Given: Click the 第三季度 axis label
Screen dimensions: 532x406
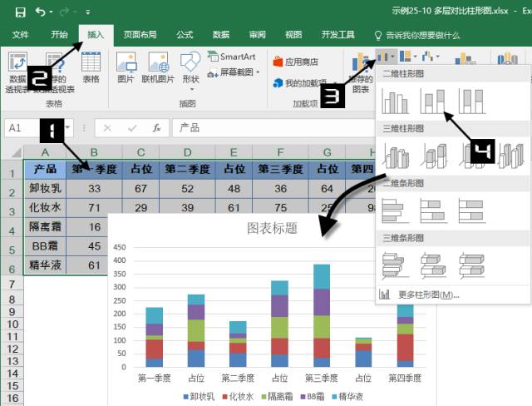Looking at the screenshot, I should 322,378.
